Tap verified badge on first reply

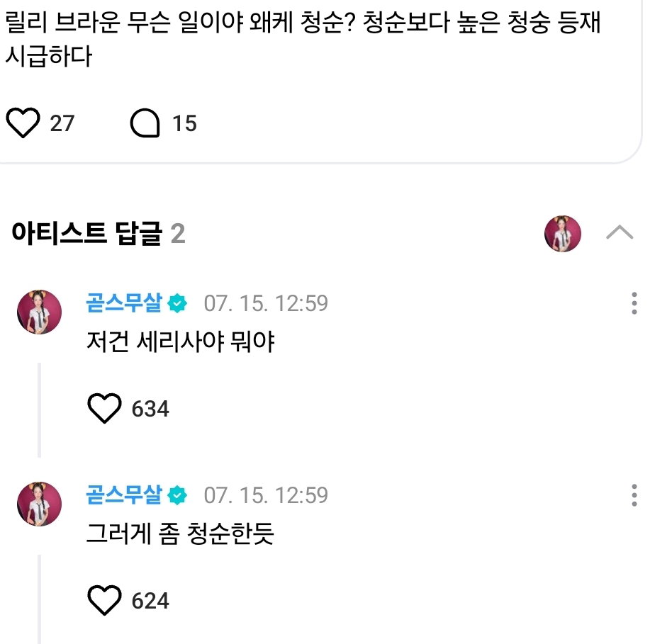(177, 303)
